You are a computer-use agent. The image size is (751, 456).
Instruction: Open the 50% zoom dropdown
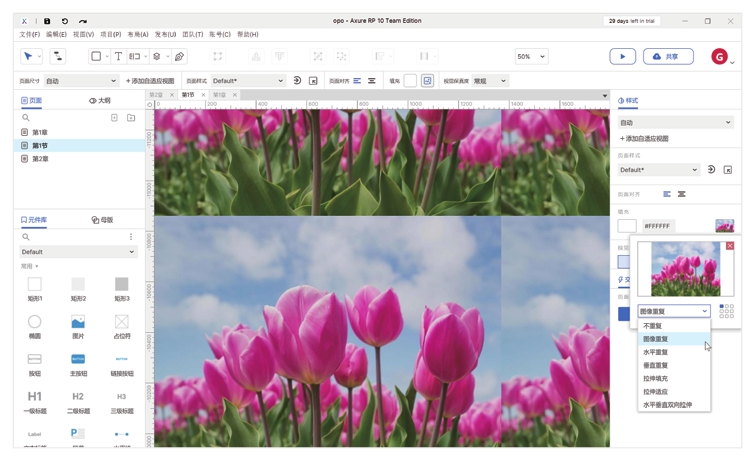(531, 57)
